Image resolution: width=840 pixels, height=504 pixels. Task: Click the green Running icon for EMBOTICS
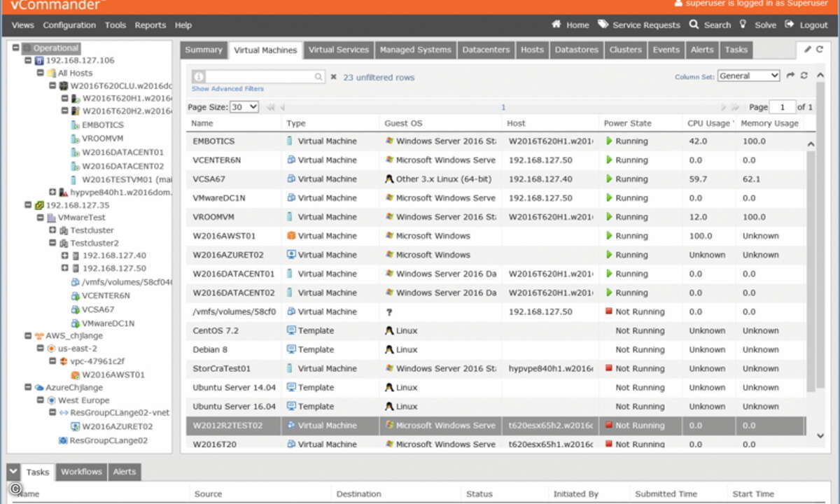609,141
